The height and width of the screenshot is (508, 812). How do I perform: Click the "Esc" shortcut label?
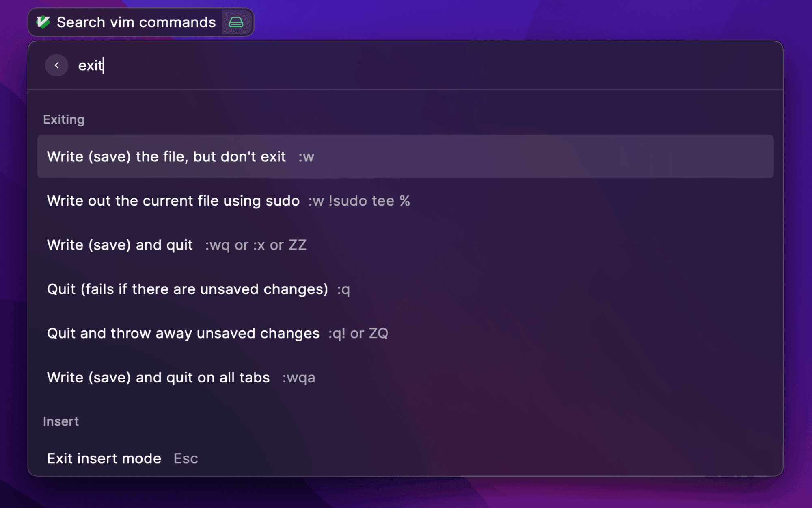[x=186, y=458]
